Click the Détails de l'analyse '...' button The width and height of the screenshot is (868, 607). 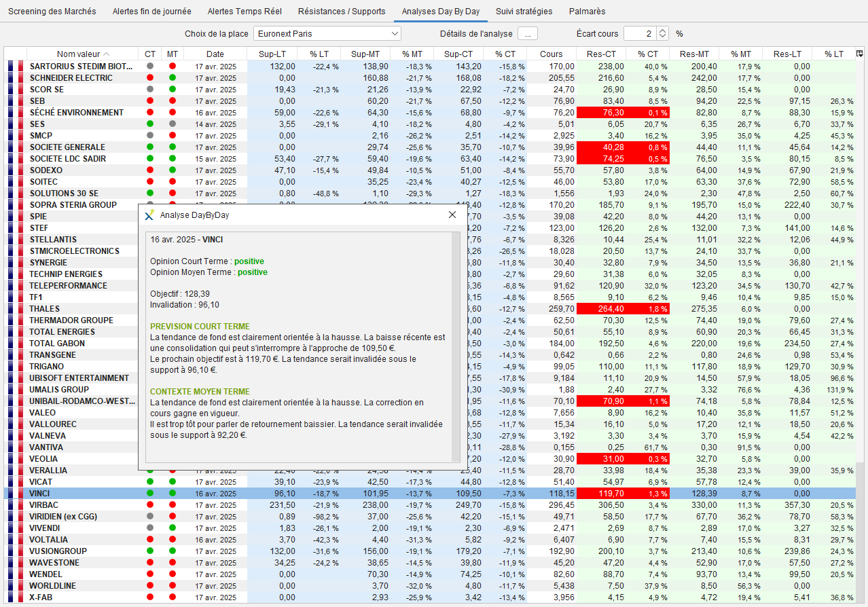click(x=528, y=33)
